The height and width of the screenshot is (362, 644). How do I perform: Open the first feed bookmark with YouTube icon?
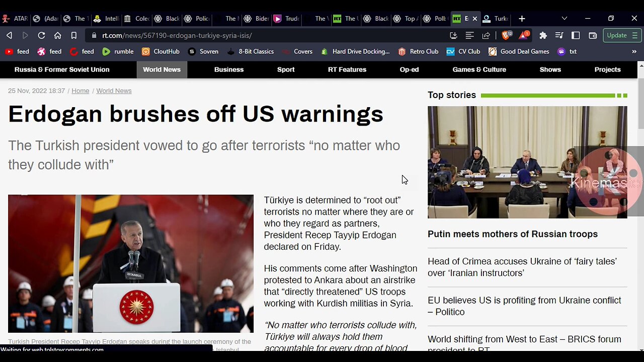17,51
